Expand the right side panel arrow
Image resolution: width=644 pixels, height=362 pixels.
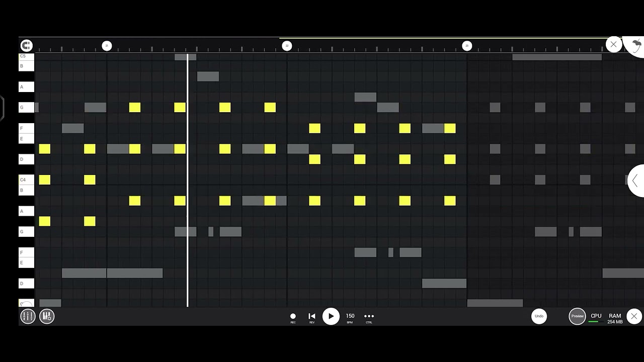(635, 180)
